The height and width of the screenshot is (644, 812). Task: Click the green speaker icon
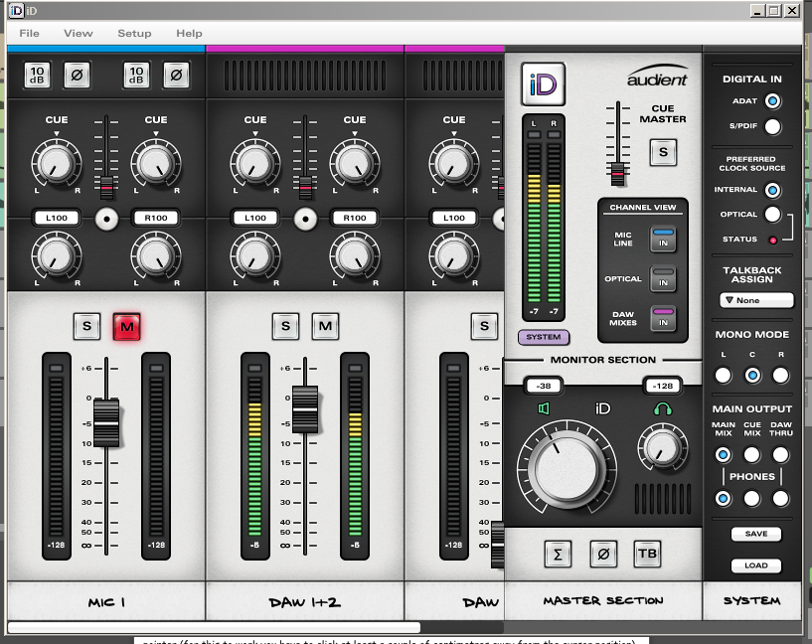544,409
